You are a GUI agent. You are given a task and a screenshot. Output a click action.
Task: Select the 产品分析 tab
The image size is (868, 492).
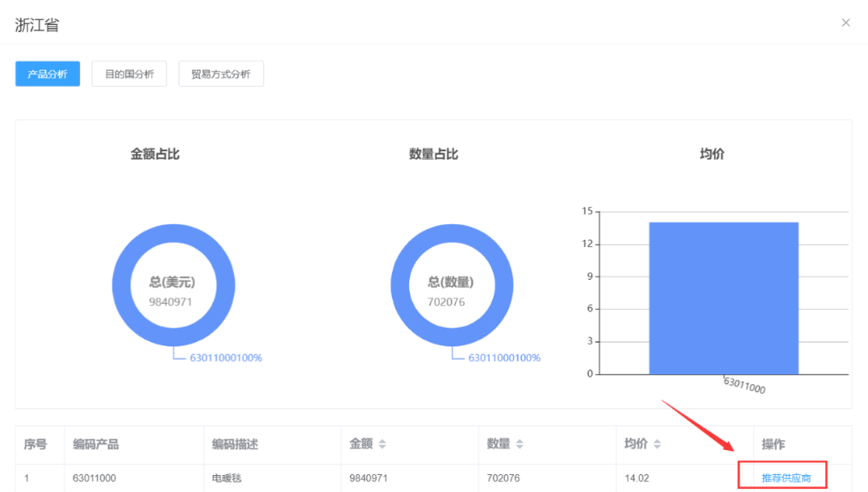click(47, 74)
